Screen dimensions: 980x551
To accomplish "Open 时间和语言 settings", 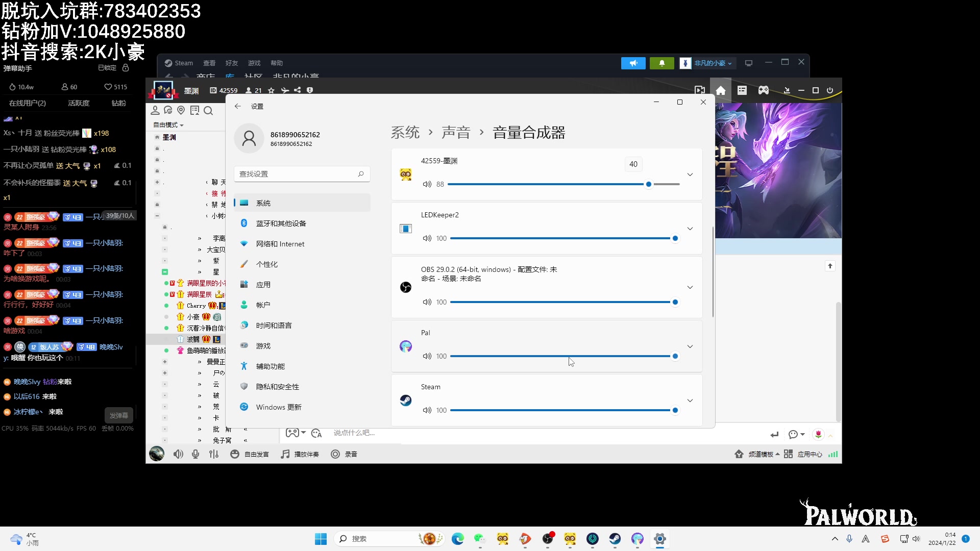I will tap(302, 325).
